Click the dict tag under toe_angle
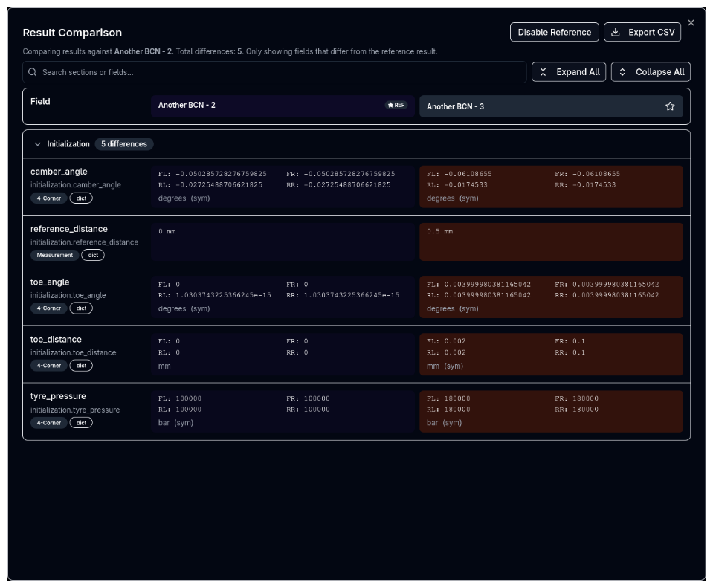This screenshot has width=713, height=588. point(81,308)
